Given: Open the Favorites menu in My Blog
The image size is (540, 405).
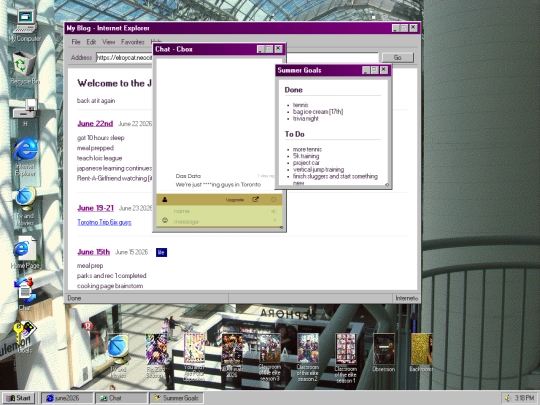Looking at the screenshot, I should coord(133,42).
